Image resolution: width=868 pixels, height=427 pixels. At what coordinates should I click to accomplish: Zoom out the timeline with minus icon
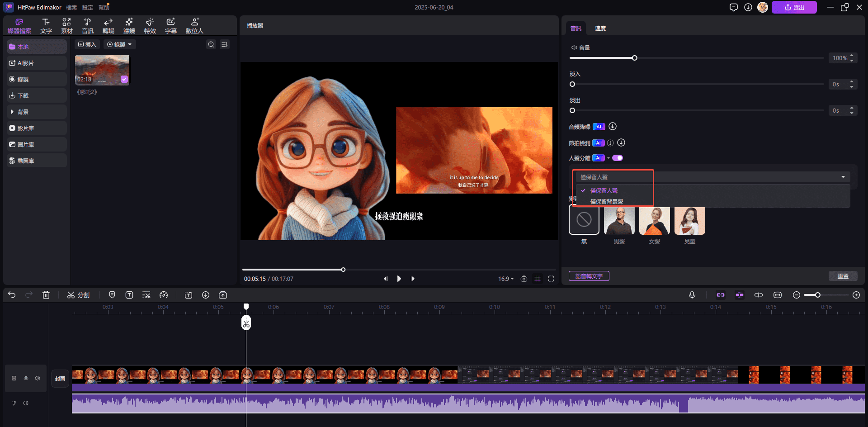797,295
